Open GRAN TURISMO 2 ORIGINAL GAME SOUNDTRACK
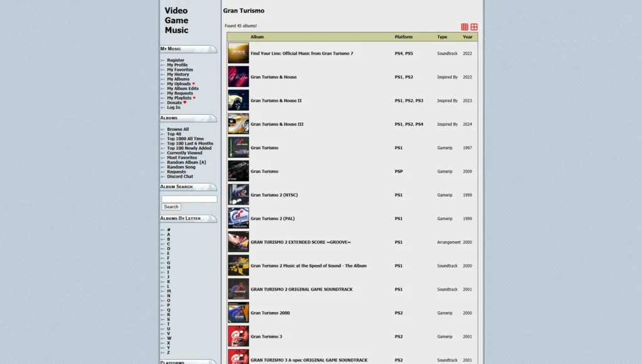 click(302, 289)
